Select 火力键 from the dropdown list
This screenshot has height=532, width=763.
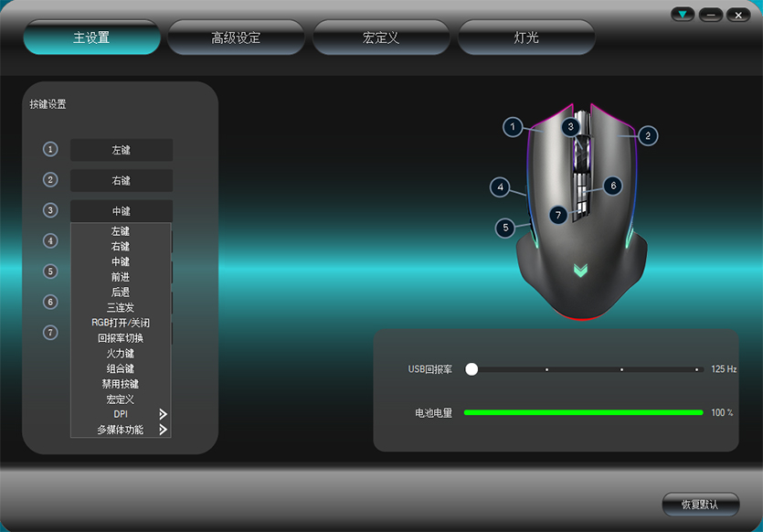[x=121, y=353]
